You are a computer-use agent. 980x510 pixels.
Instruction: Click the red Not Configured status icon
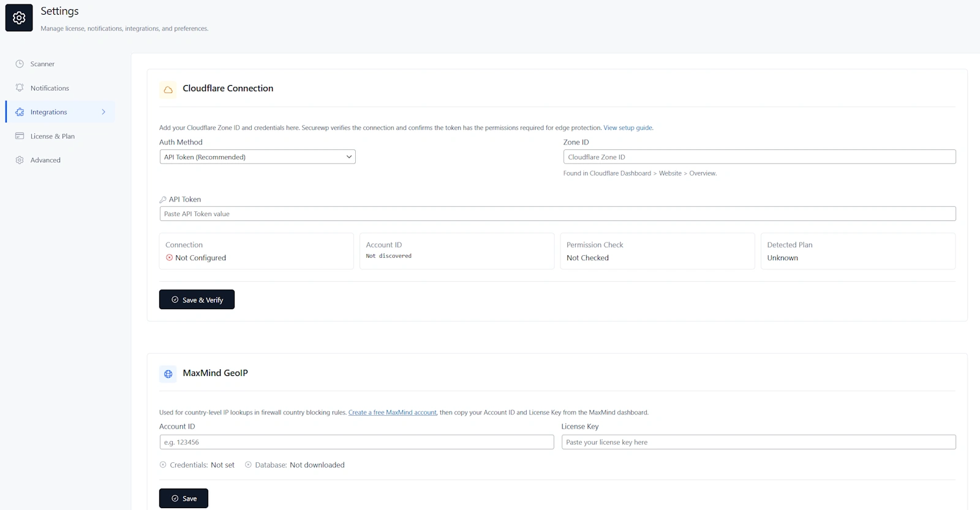coord(170,258)
